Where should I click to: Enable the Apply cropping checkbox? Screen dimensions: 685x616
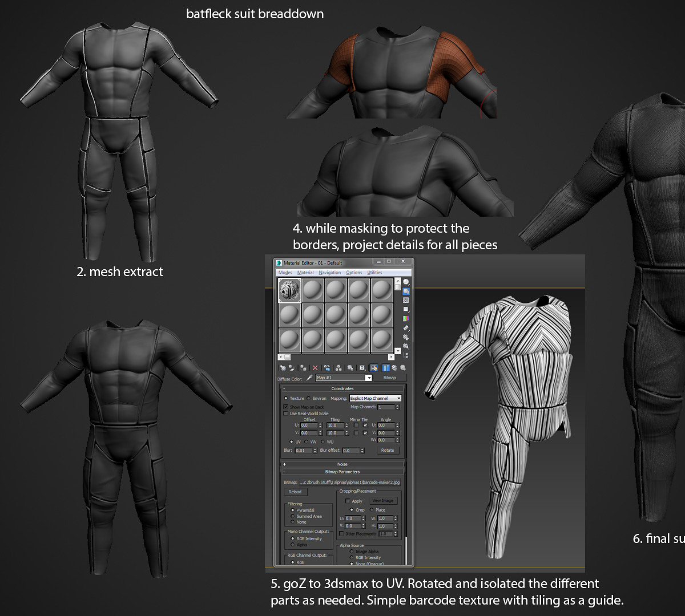tap(348, 501)
